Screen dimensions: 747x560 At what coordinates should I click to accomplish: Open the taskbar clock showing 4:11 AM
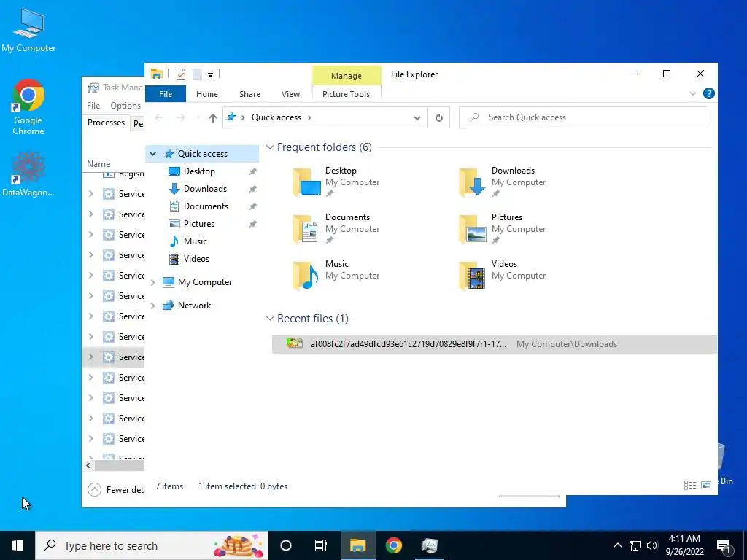(684, 545)
